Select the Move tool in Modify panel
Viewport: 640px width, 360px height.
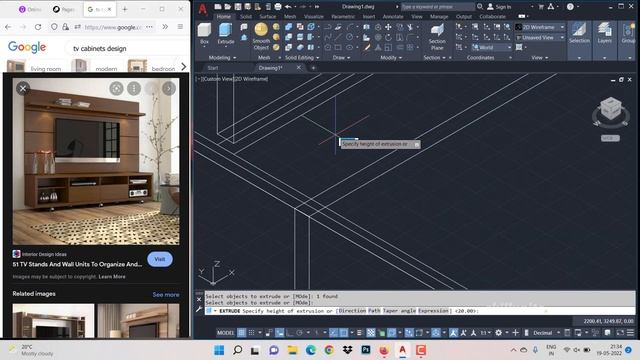tap(388, 27)
